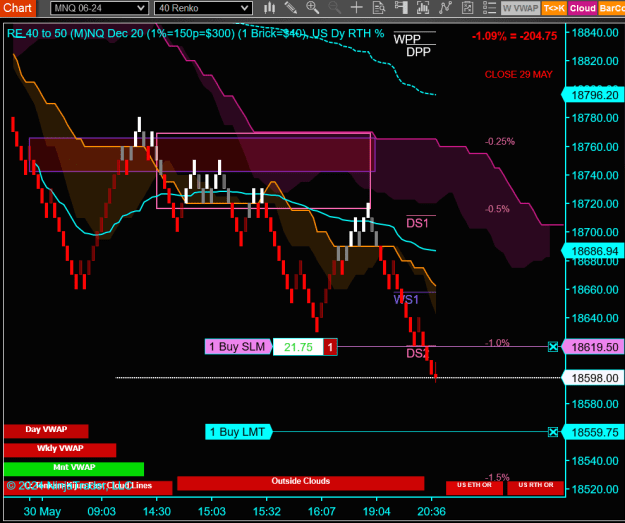Cancel the Buy LMT order with its X

[x=553, y=432]
